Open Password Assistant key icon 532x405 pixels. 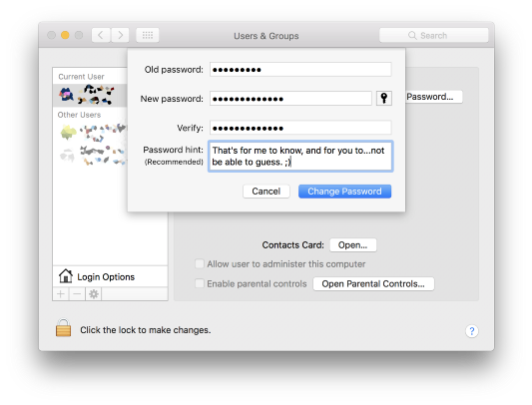pyautogui.click(x=384, y=99)
